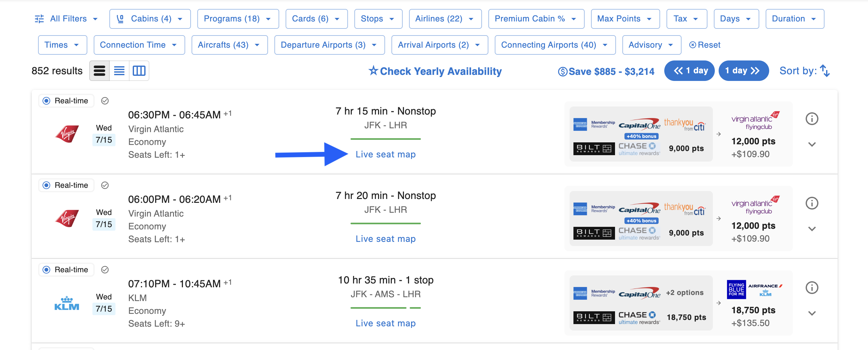Screen dimensions: 868x350
Task: Open info icon for 06:00PM Virgin flight
Action: (812, 203)
